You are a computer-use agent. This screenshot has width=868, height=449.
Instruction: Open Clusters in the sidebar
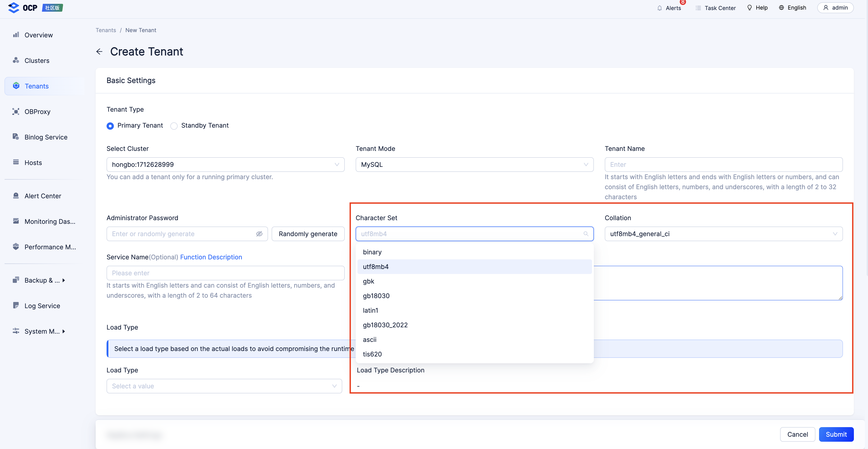click(44, 60)
